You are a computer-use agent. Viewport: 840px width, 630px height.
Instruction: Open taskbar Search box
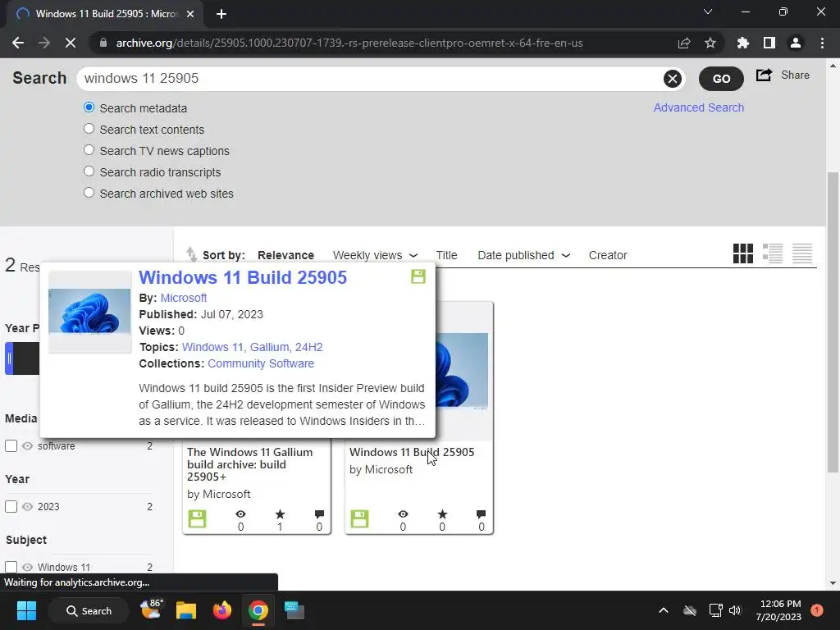coord(89,610)
